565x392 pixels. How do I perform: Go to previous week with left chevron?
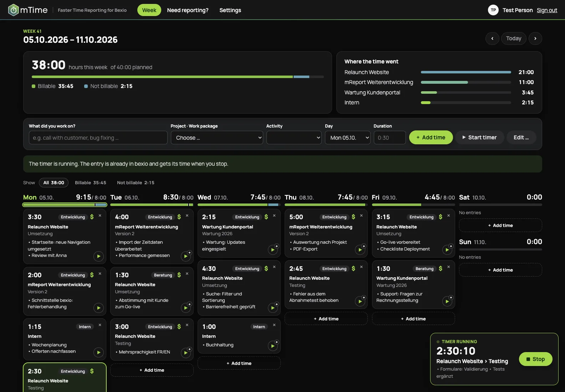click(x=492, y=38)
